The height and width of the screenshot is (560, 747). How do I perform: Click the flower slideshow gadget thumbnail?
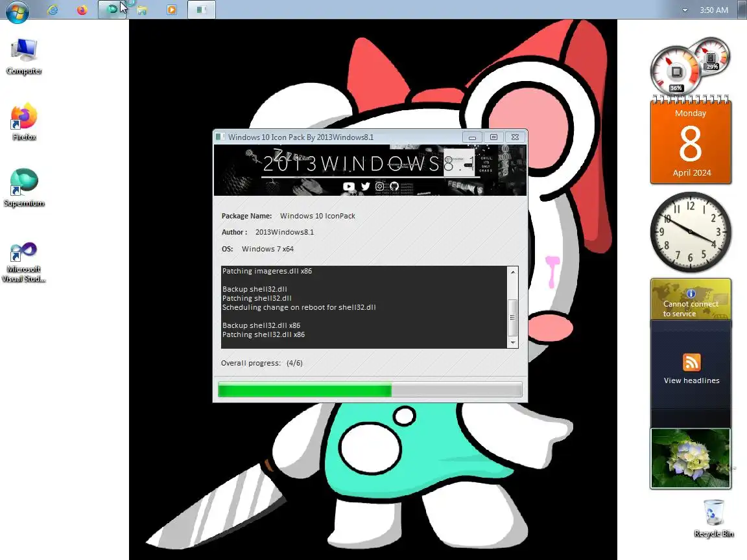coord(691,459)
